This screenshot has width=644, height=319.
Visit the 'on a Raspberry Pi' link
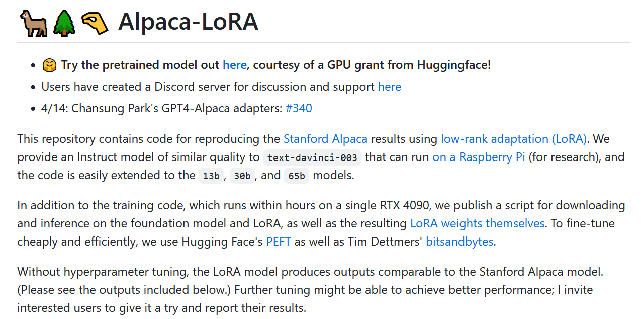479,157
